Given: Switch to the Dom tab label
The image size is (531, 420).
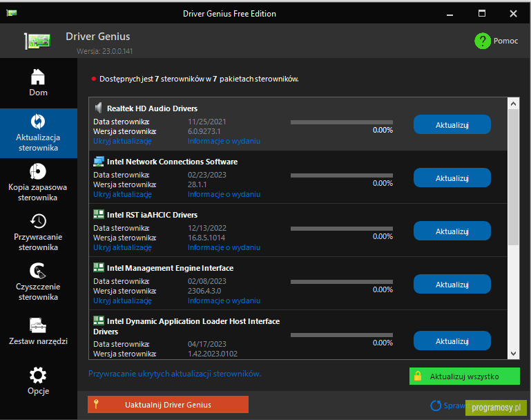Looking at the screenshot, I should click(38, 93).
